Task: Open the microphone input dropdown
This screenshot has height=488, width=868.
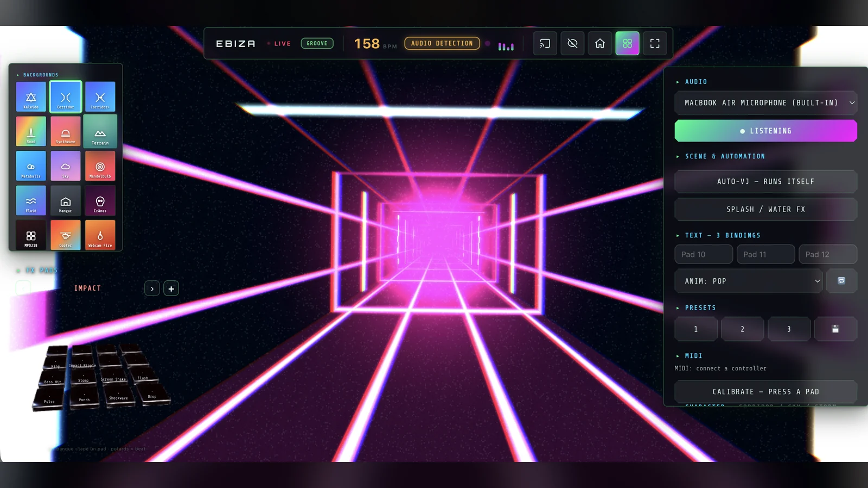Action: 766,102
